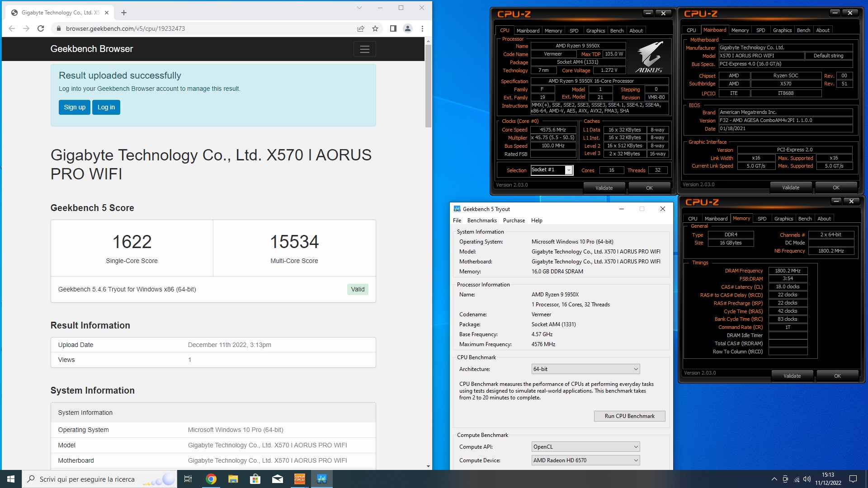Click the taskbar search box
This screenshot has height=488, width=868.
click(99, 479)
